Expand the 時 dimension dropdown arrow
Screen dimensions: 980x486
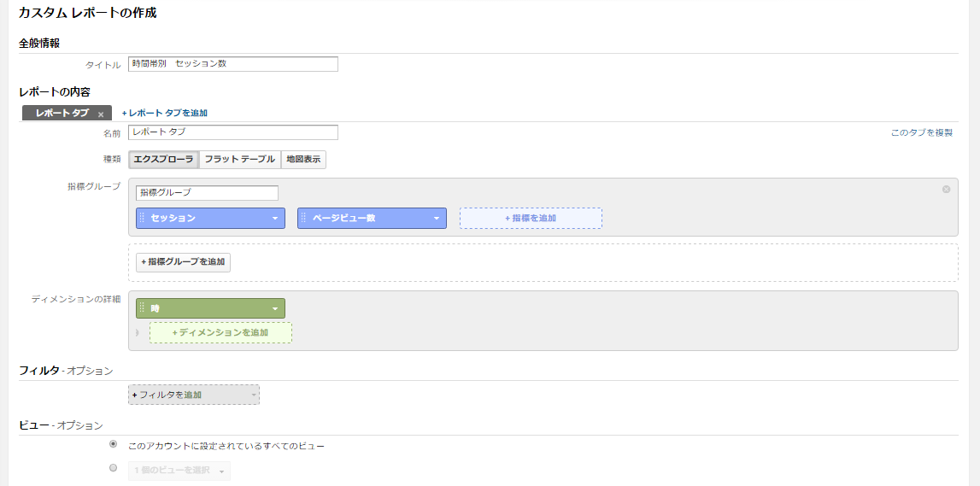(275, 309)
